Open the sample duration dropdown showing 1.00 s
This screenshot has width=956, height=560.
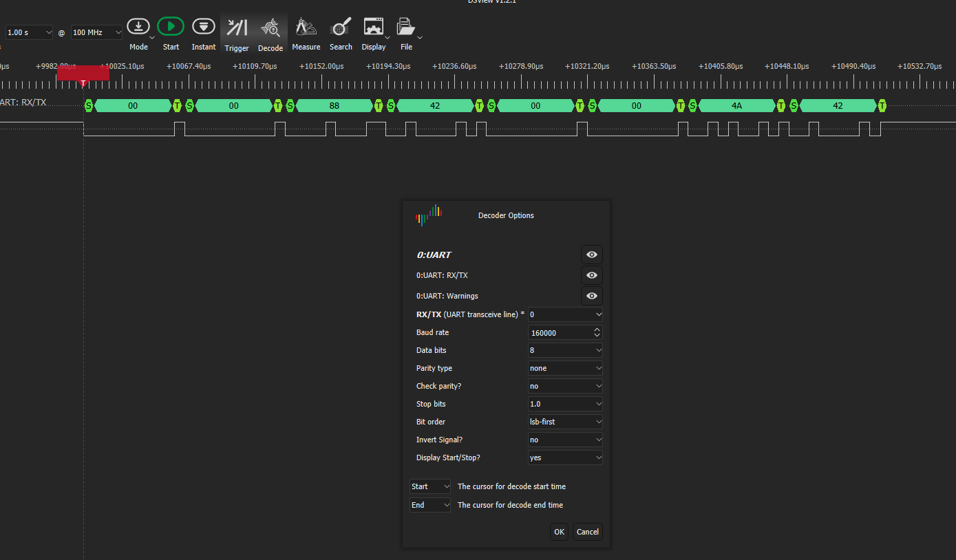28,32
